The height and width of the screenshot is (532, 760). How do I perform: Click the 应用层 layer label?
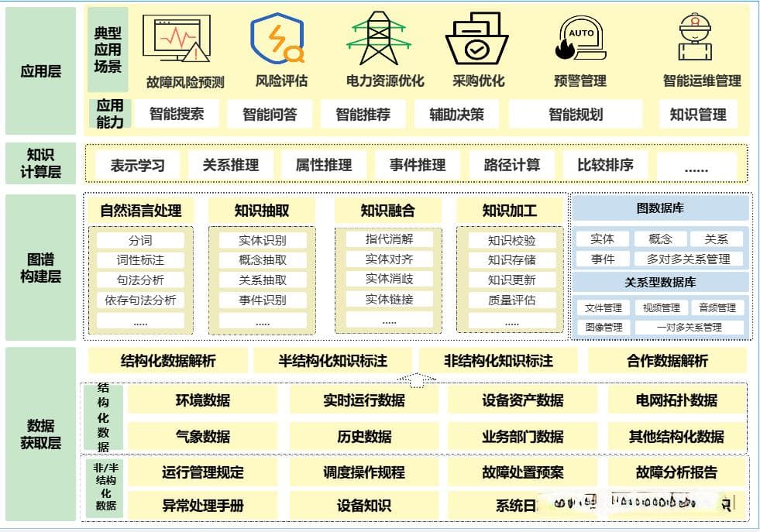click(41, 70)
